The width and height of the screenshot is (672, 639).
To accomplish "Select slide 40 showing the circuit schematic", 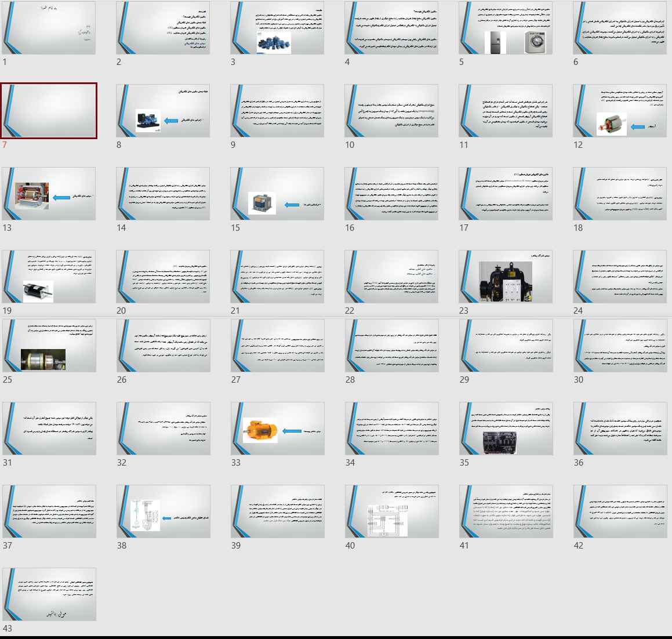I will click(x=391, y=511).
